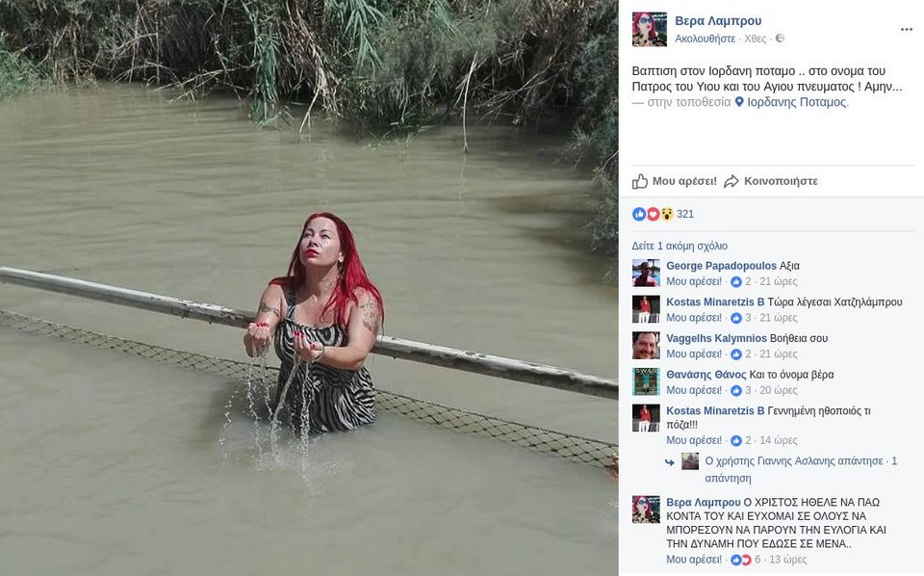The image size is (924, 576).
Task: Open Βερα Λαμπρου's profile from the post header name
Action: coord(718,20)
